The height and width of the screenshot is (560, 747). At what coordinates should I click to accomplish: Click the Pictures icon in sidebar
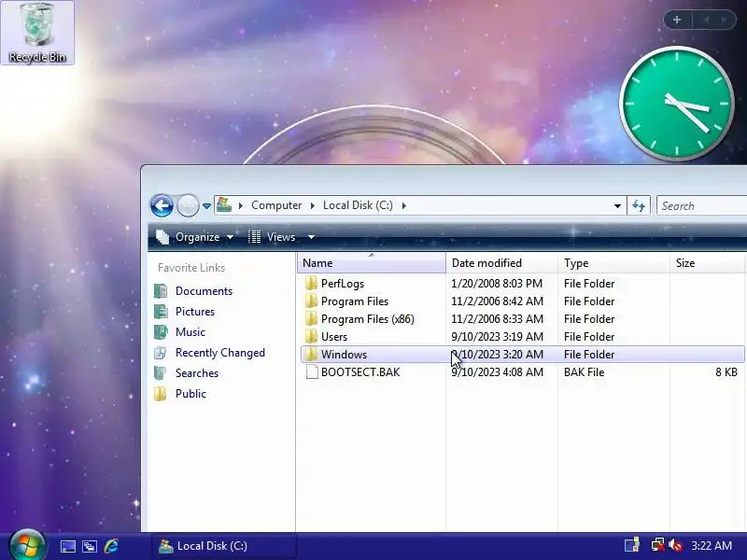pyautogui.click(x=161, y=312)
